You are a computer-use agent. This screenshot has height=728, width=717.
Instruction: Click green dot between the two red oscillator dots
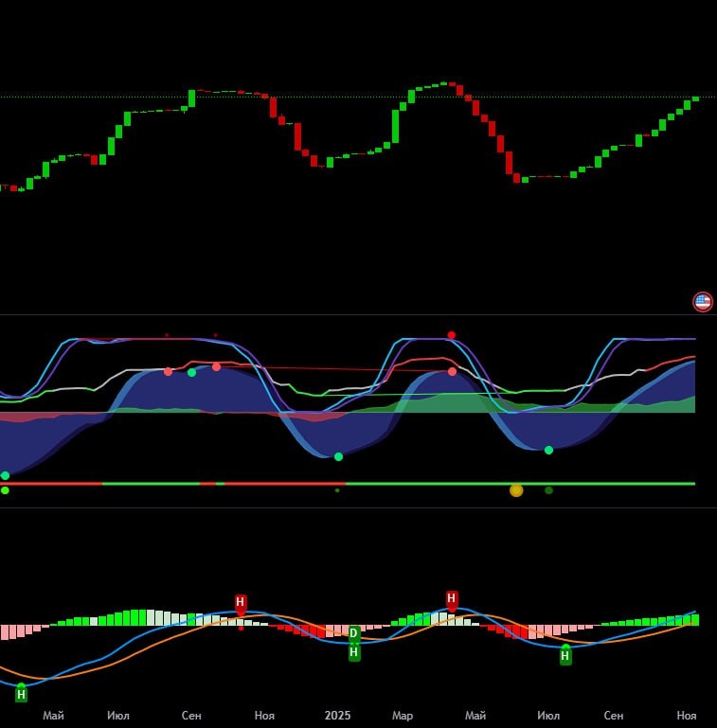(191, 372)
